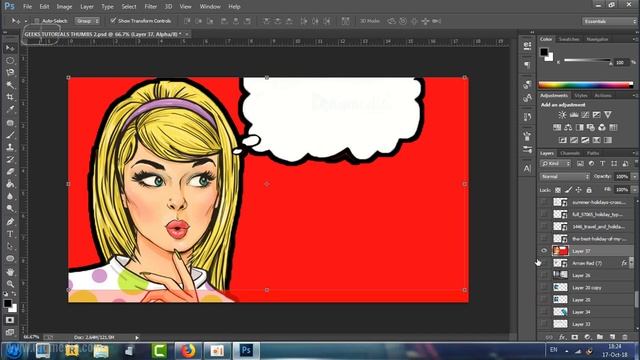Show Layer 33 visibility box
The height and width of the screenshot is (360, 640).
pos(544,324)
